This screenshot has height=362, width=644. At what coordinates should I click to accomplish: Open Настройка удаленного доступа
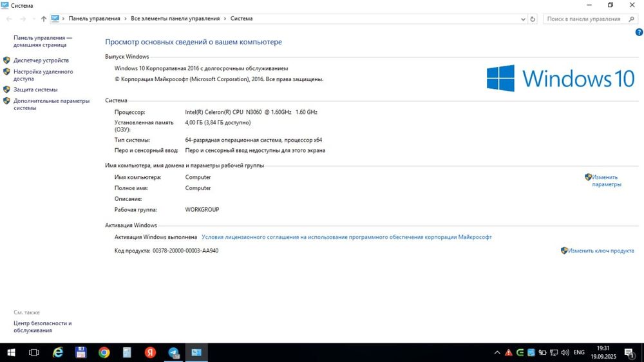(x=43, y=75)
